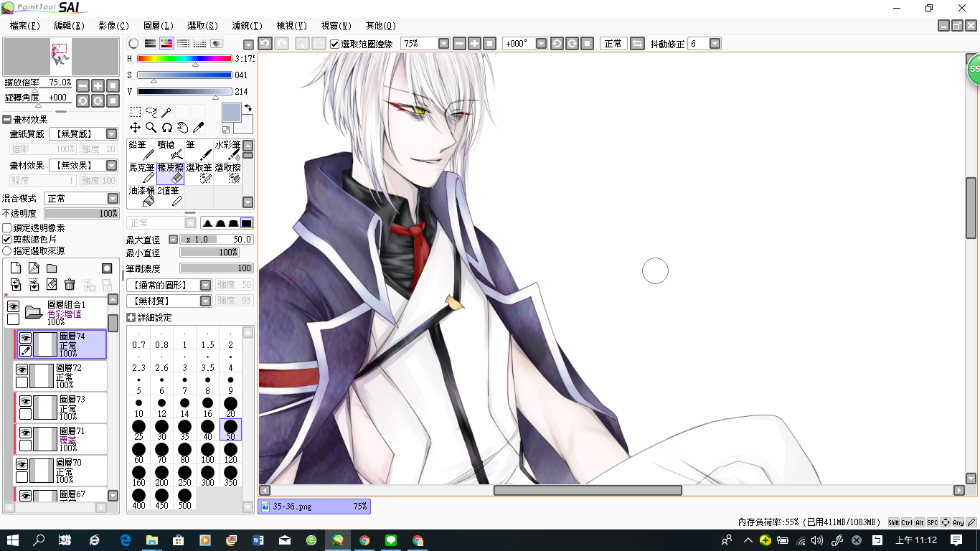The image size is (980, 551).
Task: Open the 無材質 brush texture dropdown
Action: [206, 301]
